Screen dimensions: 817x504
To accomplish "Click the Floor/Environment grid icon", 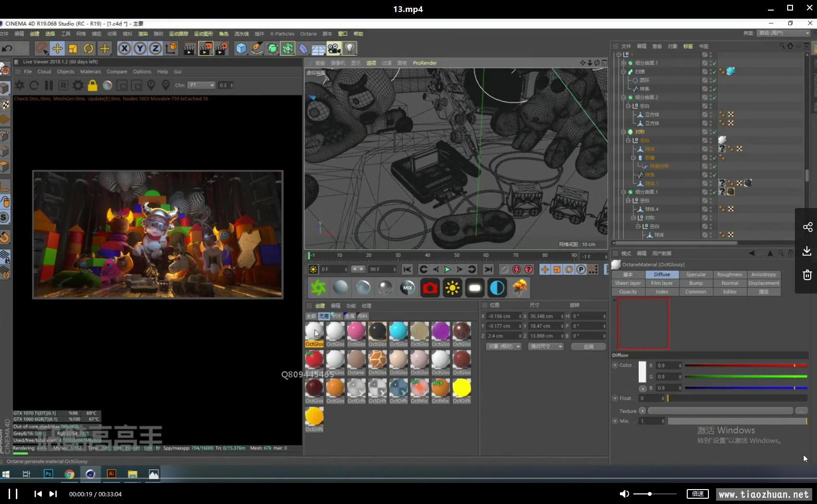I will 319,48.
